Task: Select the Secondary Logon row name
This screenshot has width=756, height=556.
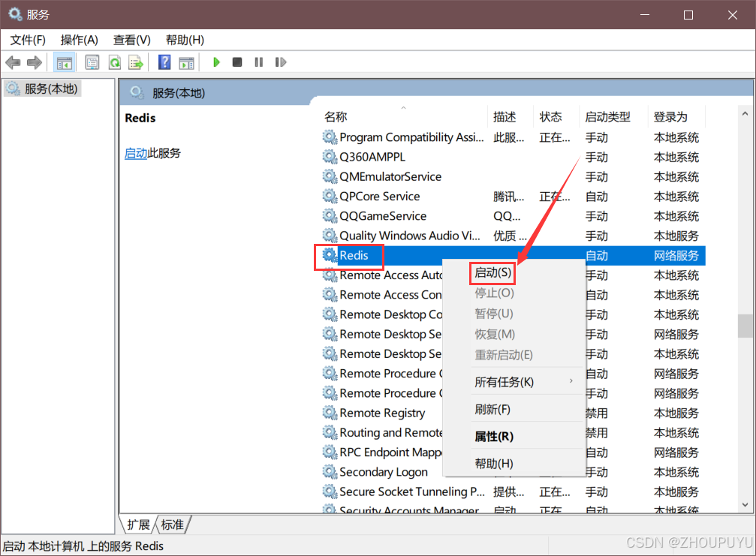Action: (x=384, y=472)
